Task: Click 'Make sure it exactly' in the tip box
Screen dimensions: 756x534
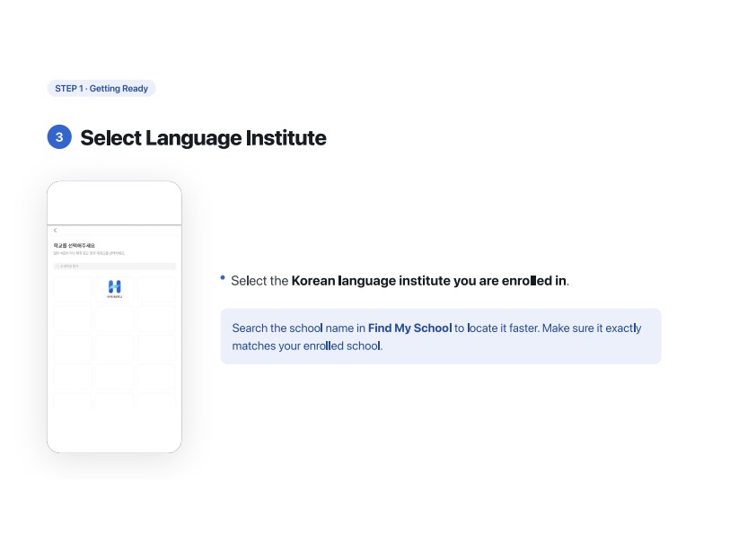Action: pyautogui.click(x=592, y=328)
